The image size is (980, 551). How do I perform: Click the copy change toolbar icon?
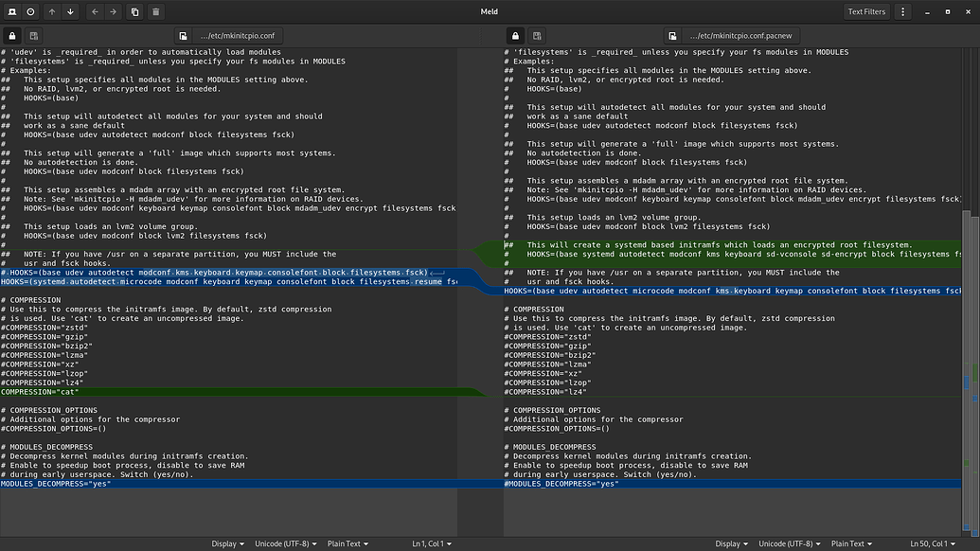pos(134,11)
